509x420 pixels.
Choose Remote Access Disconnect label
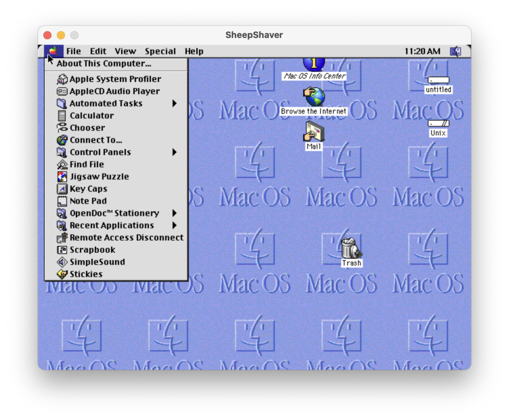pyautogui.click(x=127, y=238)
